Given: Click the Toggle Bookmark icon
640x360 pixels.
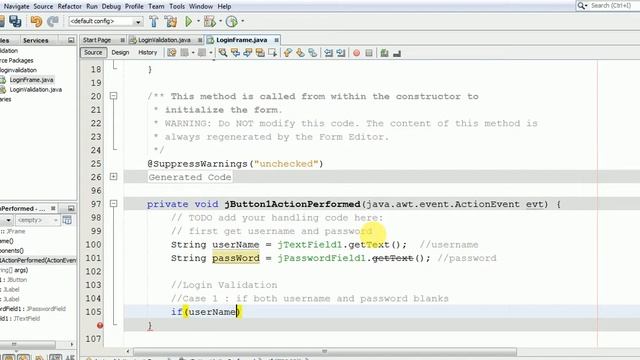Looking at the screenshot, I should (313, 53).
